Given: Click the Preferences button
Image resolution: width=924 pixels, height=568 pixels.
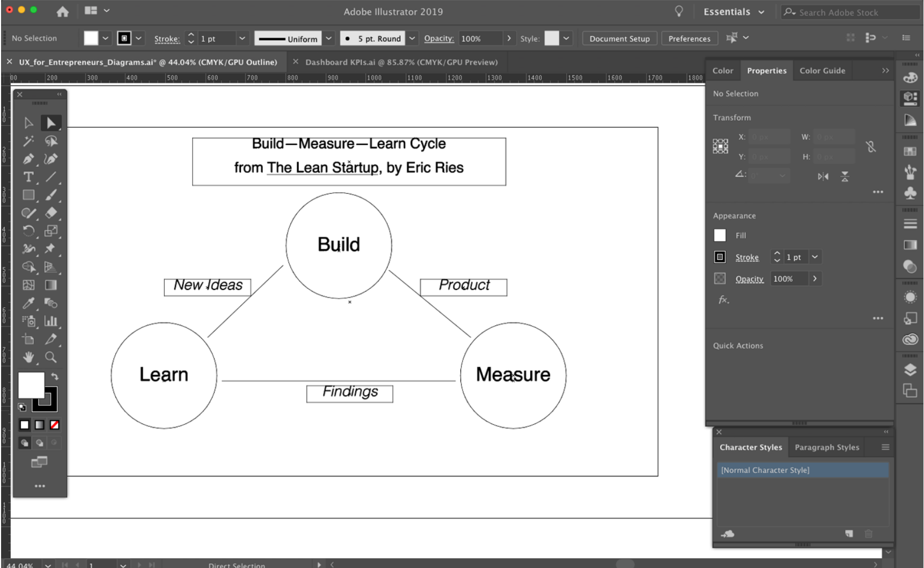Looking at the screenshot, I should (689, 39).
